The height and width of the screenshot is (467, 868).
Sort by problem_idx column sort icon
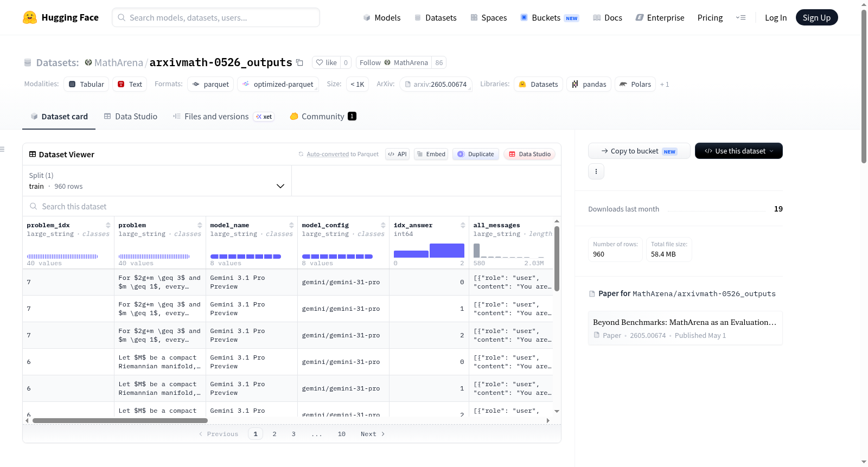point(108,225)
